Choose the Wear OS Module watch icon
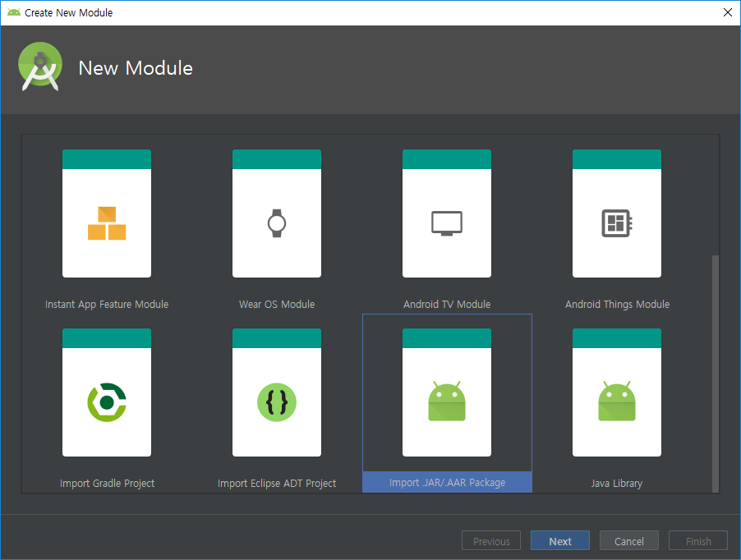 [x=277, y=223]
